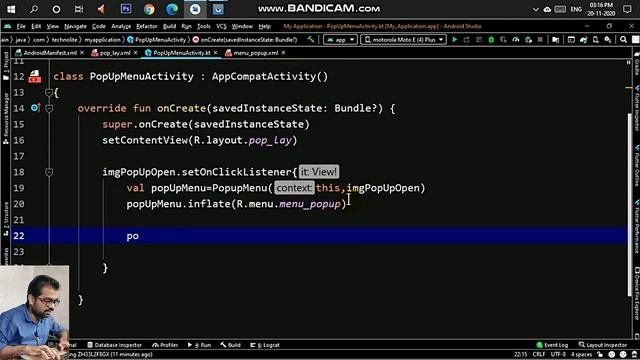Click the 22:15 cursor position in status bar
The image size is (640, 360).
[520, 355]
